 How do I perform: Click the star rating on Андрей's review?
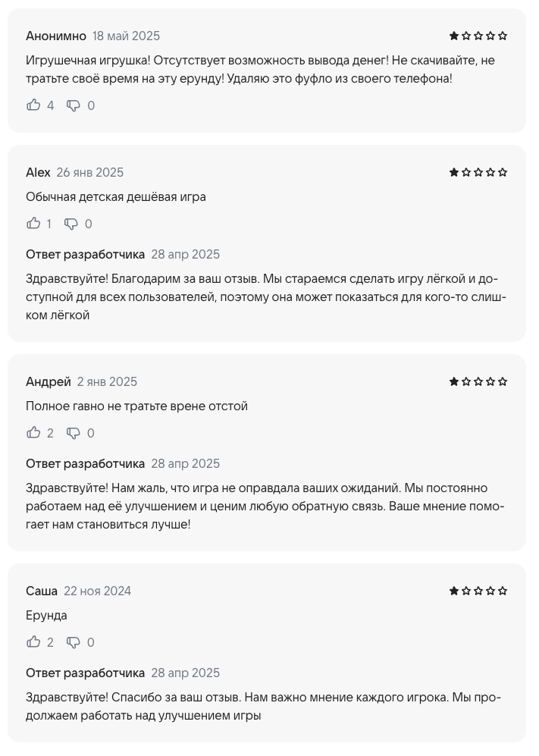click(x=478, y=381)
